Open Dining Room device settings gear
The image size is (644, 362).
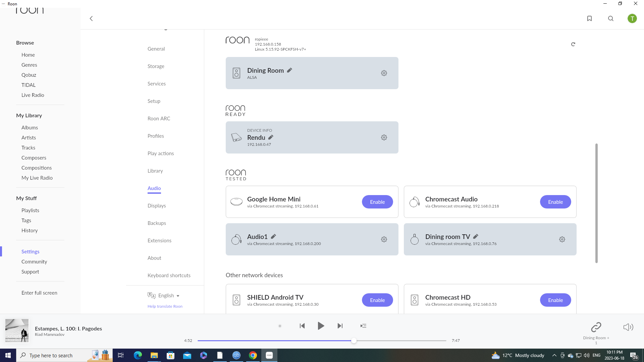pyautogui.click(x=384, y=73)
